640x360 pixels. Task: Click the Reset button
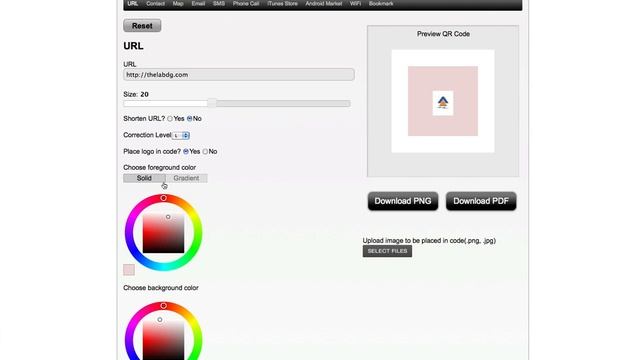coord(142,26)
